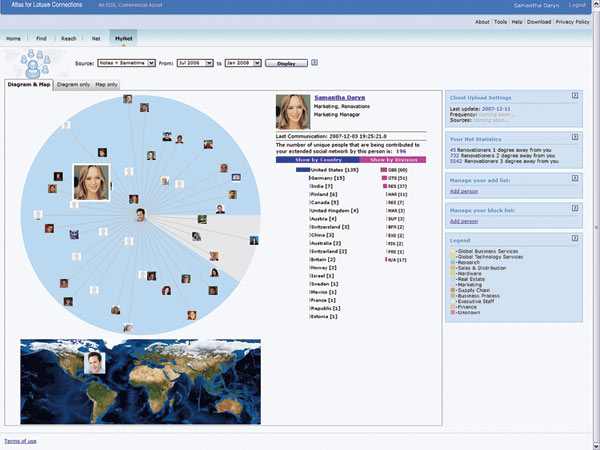Select the India [7] country row
The width and height of the screenshot is (600, 450).
point(321,186)
